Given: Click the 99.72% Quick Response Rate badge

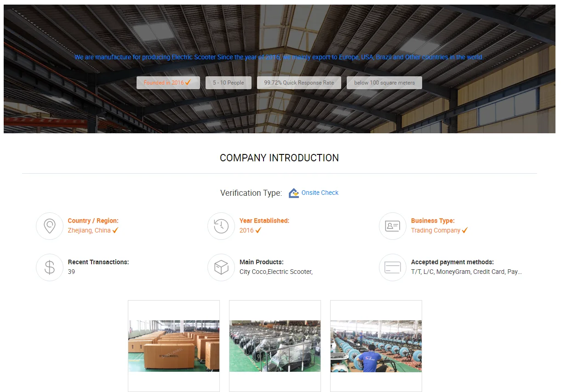Looking at the screenshot, I should pos(299,83).
